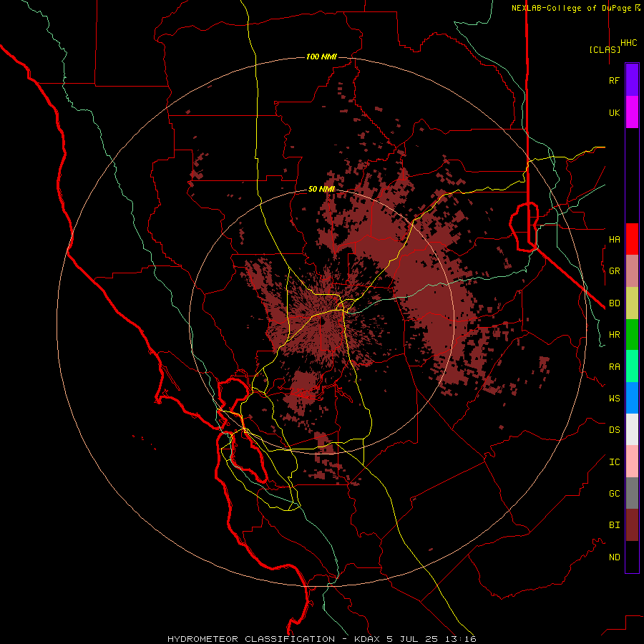The image size is (644, 644).
Task: Click the HHC product code label
Action: point(628,43)
